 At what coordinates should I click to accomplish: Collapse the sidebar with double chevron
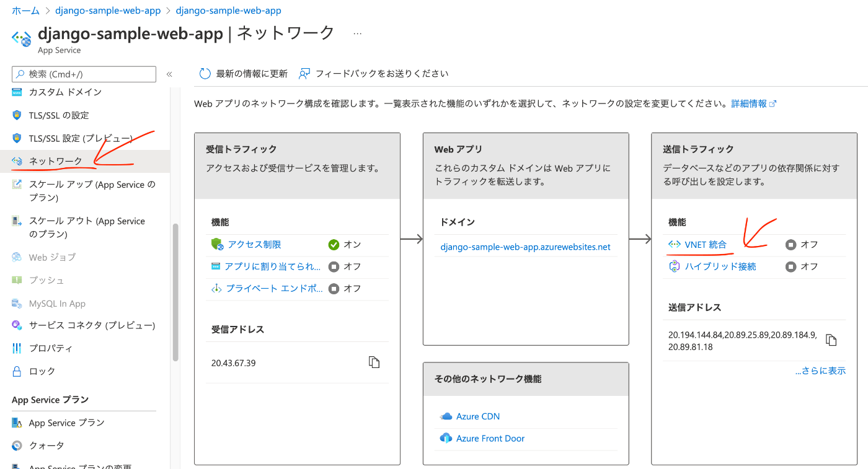click(x=169, y=74)
